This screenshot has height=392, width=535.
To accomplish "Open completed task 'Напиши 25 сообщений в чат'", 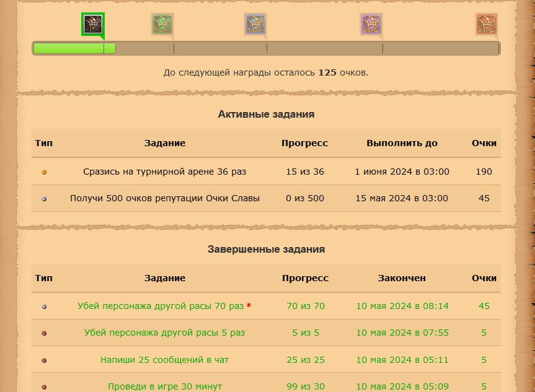I will 164,360.
